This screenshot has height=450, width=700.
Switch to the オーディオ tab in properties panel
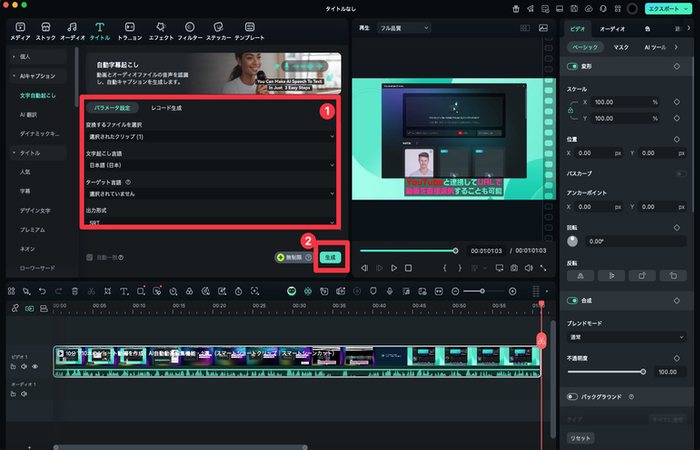point(612,29)
